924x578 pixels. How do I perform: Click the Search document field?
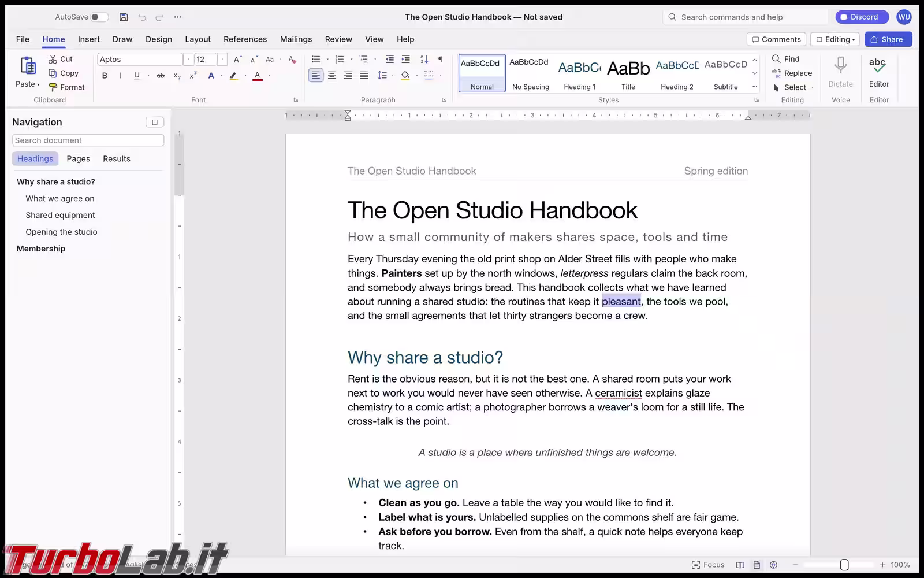click(x=88, y=140)
